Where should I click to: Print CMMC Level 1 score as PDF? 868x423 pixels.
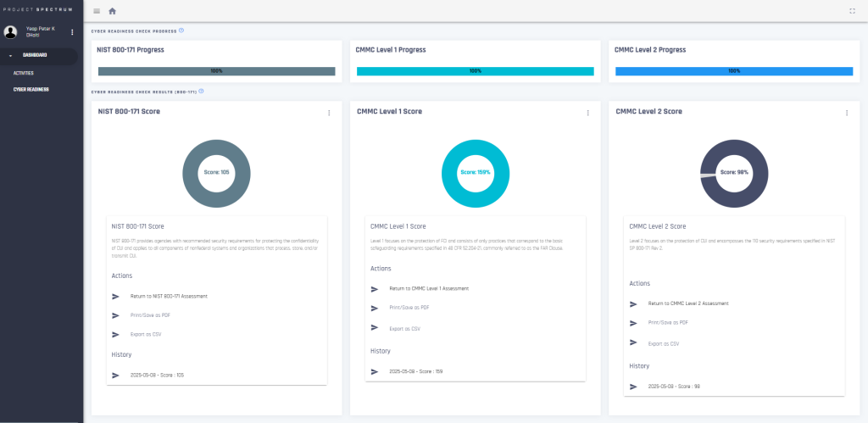[409, 308]
